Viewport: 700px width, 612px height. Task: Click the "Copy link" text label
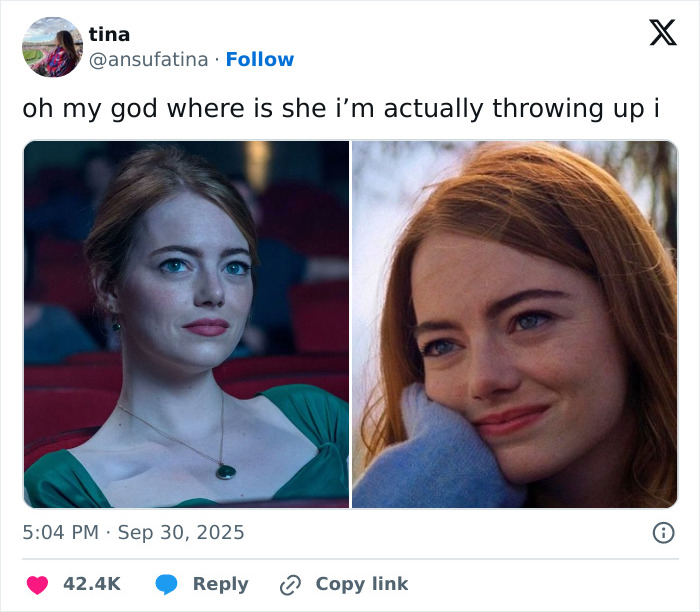click(x=361, y=584)
